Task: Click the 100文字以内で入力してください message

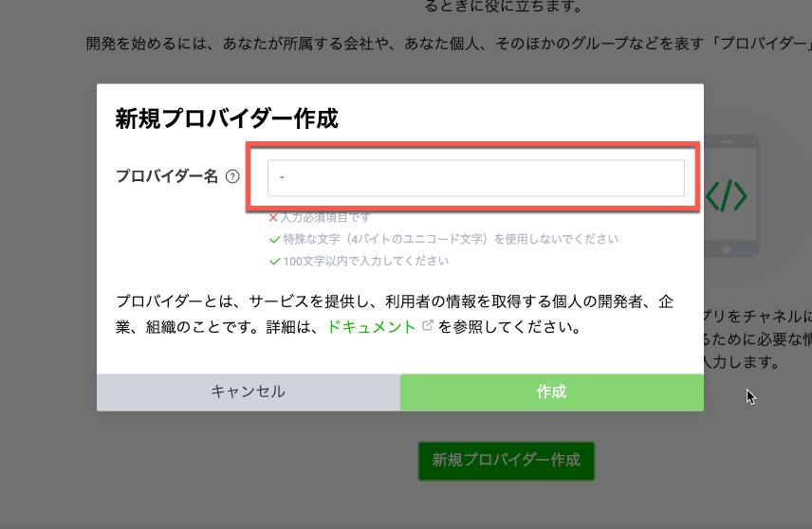Action: pyautogui.click(x=365, y=261)
